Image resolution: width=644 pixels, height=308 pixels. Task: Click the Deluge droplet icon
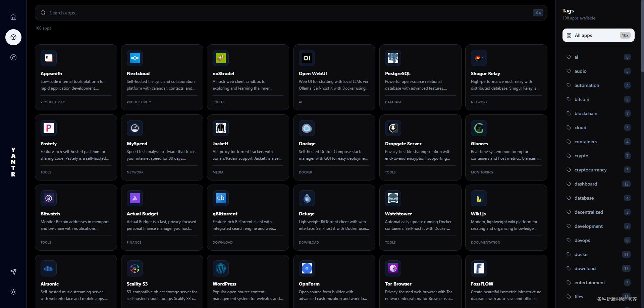click(x=307, y=198)
